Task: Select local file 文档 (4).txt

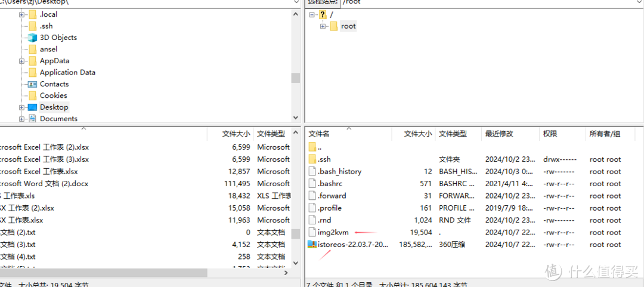Action: [18, 257]
